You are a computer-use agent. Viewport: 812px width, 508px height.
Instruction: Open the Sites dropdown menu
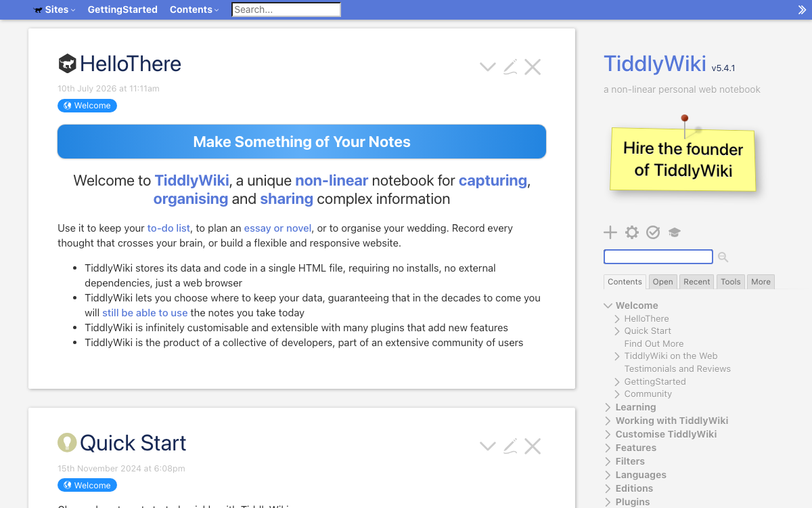click(x=54, y=9)
